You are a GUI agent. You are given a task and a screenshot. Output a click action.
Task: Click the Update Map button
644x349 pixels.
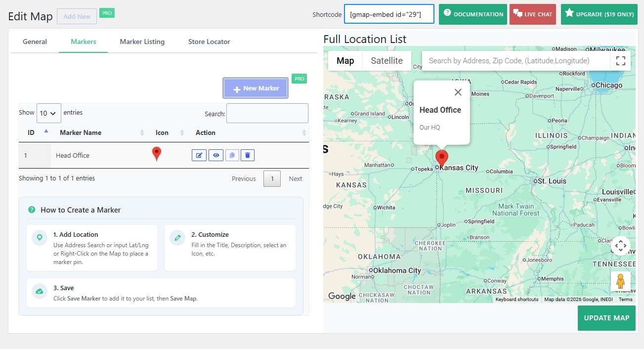click(606, 318)
